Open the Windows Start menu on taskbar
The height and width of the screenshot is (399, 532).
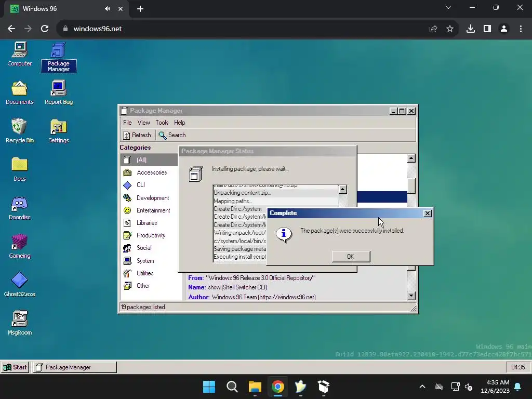tap(209, 387)
